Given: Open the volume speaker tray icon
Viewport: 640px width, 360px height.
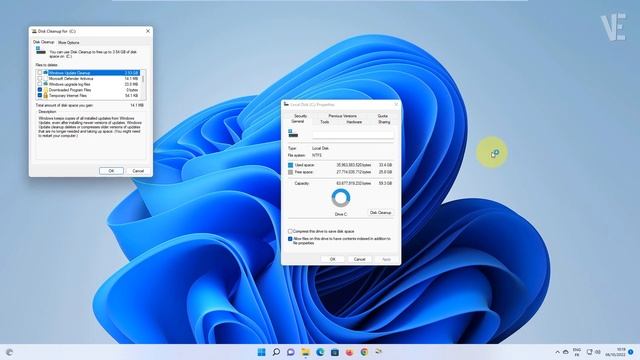Looking at the screenshot, I should pos(598,352).
